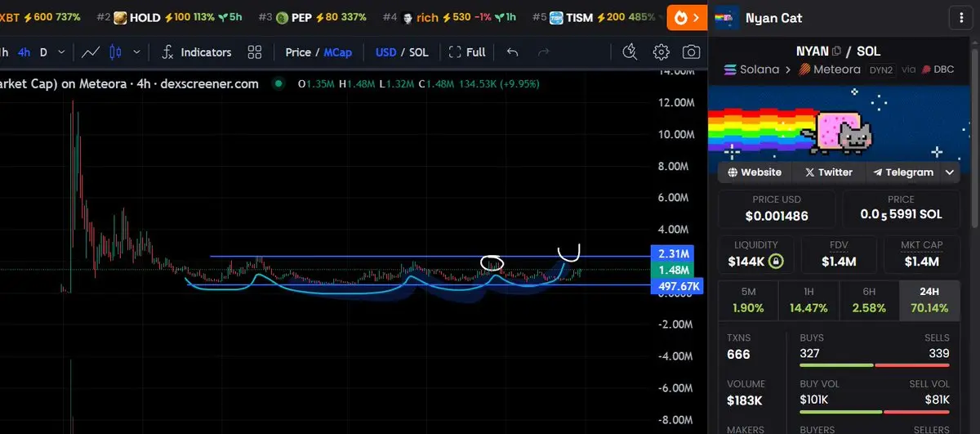
Task: Select the 24H stats tab
Action: pyautogui.click(x=929, y=301)
